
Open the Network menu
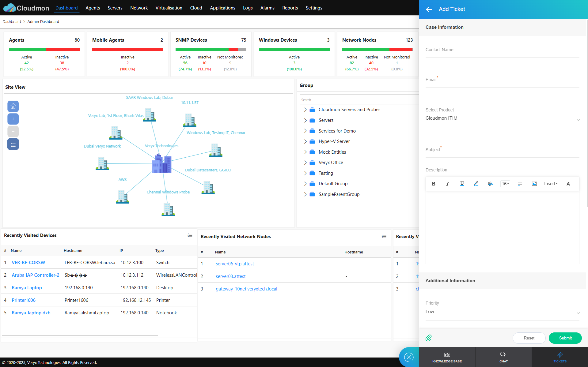pos(139,8)
